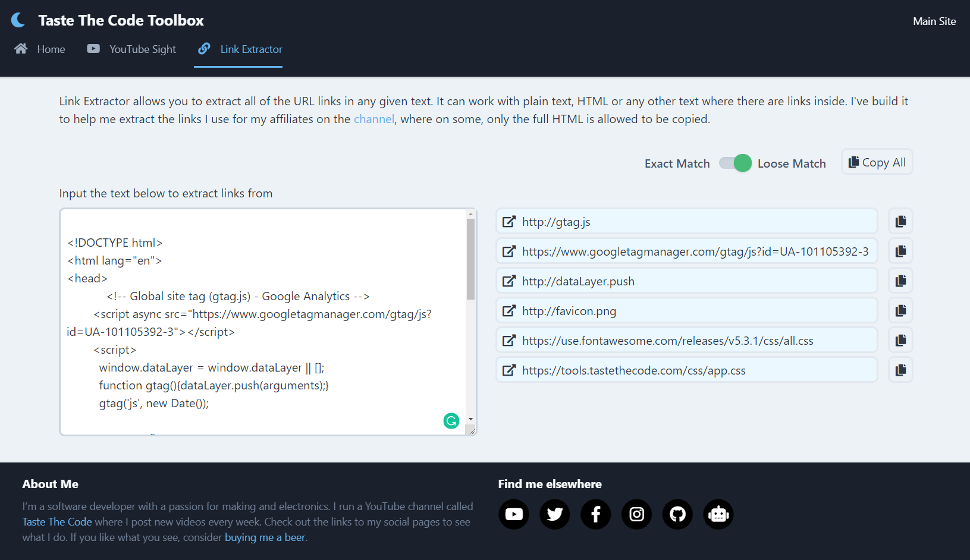Click the text area resize handle
Image resolution: width=970 pixels, height=560 pixels.
click(x=472, y=430)
